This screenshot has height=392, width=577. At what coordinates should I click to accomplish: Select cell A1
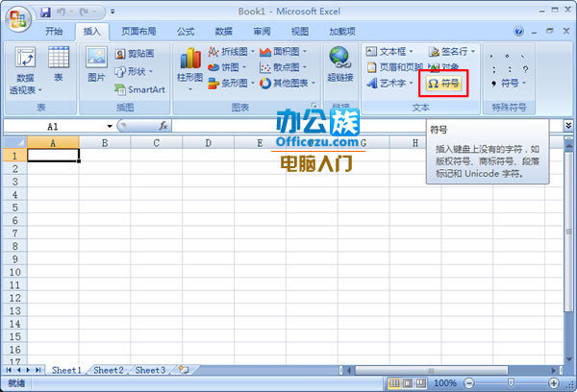point(53,156)
